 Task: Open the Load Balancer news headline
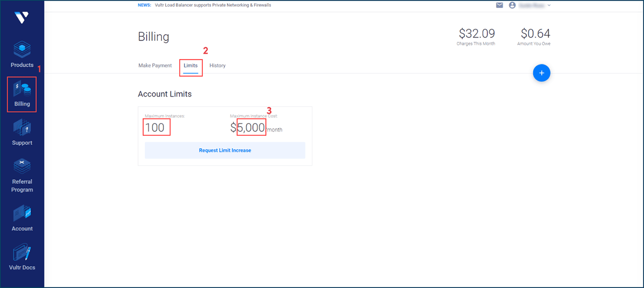click(213, 6)
